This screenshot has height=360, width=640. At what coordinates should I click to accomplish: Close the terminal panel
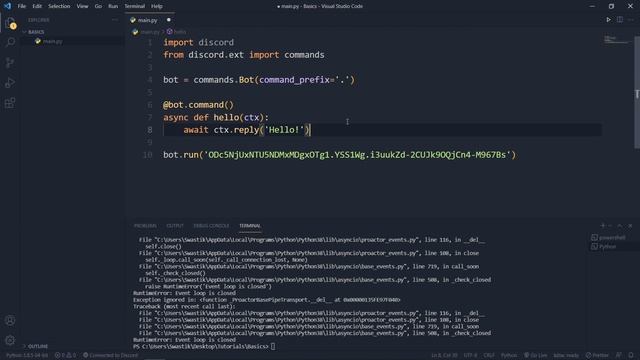click(630, 225)
